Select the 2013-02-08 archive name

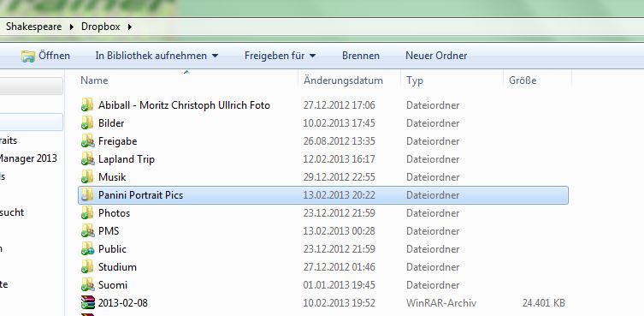pyautogui.click(x=123, y=303)
